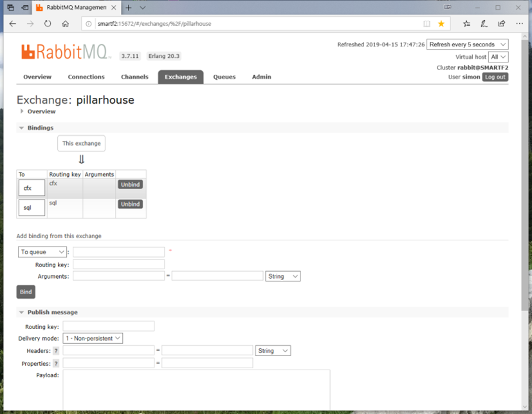532x414 pixels.
Task: Close the RabbitMQ Management tab
Action: click(x=114, y=8)
